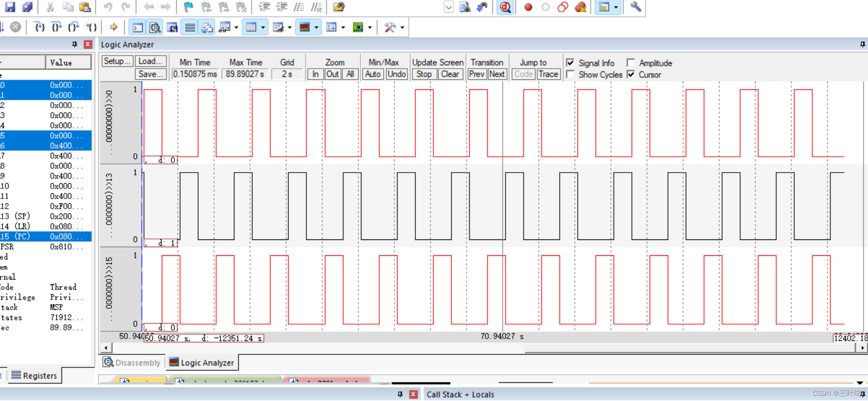
Task: Open the window layout dropdown arrow
Action: tap(616, 7)
